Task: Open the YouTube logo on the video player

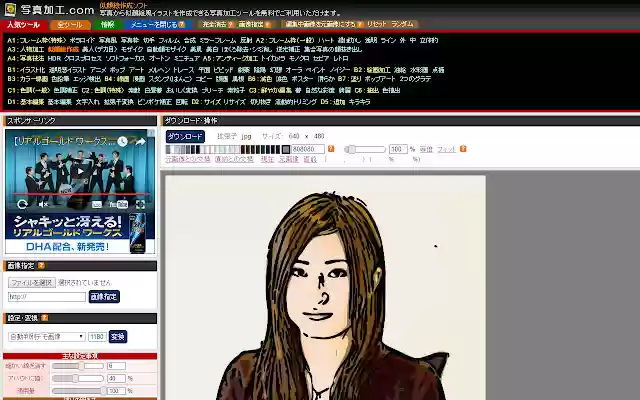Action: coord(118,204)
